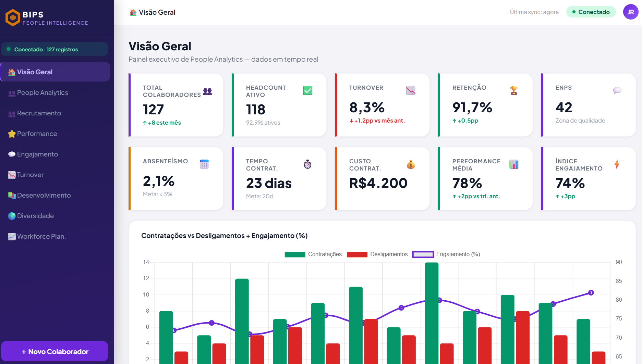Viewport: 642px width, 364px height.
Task: Click the Performance Média value 78%
Action: coord(467,183)
